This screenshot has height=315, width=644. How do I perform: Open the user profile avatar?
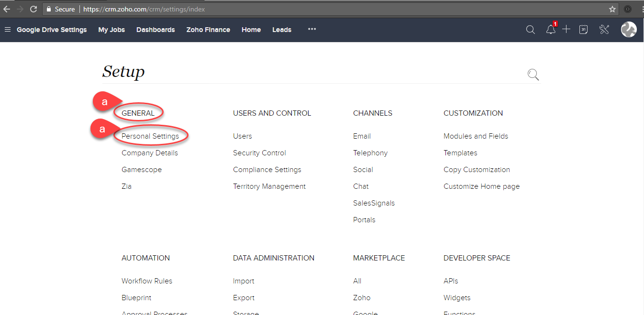coord(629,30)
